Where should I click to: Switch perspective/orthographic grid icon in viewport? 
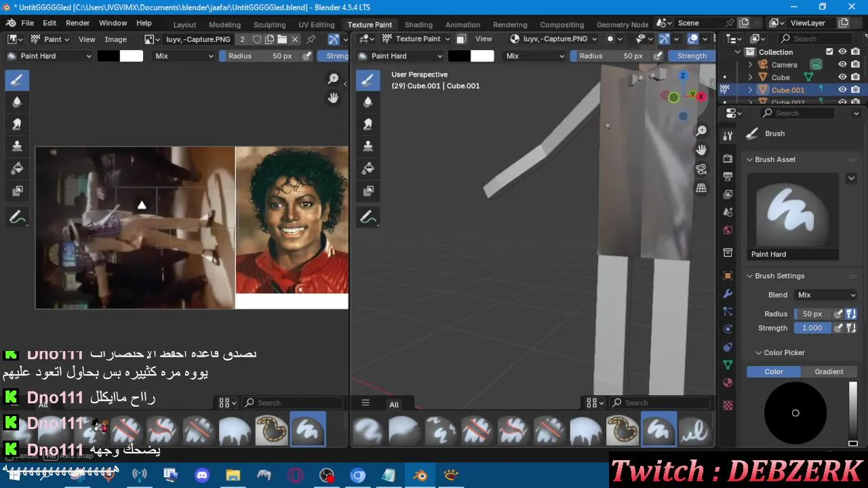pos(701,188)
